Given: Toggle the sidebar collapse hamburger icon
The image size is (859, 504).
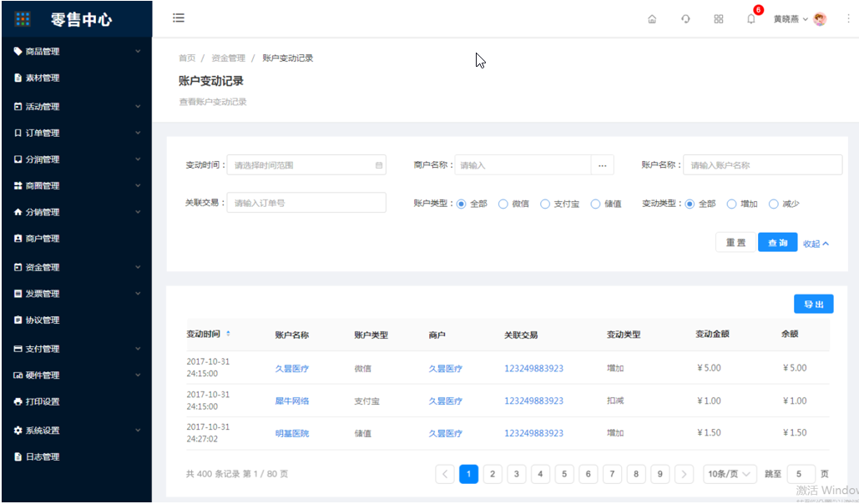Looking at the screenshot, I should pos(179,18).
